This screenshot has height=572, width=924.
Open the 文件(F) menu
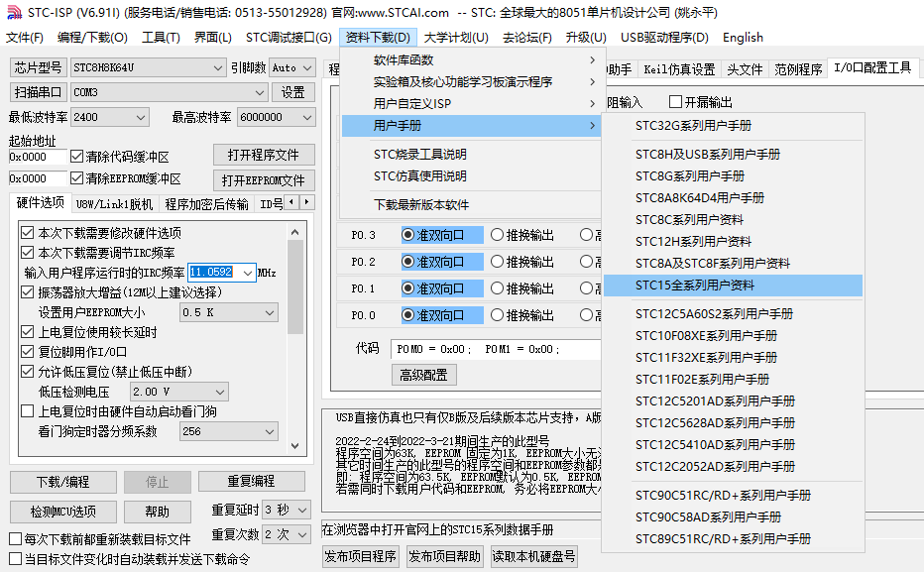point(25,37)
